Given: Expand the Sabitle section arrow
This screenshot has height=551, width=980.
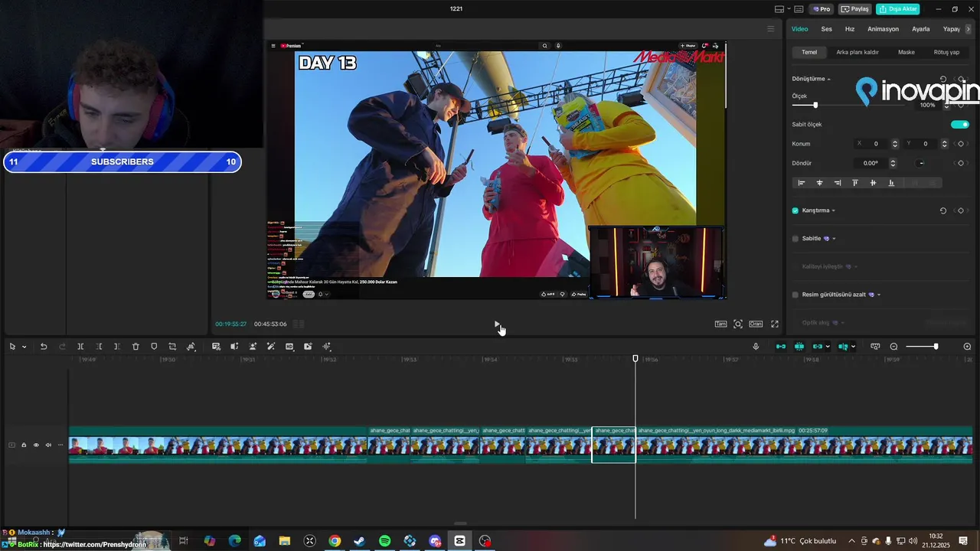Looking at the screenshot, I should (834, 239).
